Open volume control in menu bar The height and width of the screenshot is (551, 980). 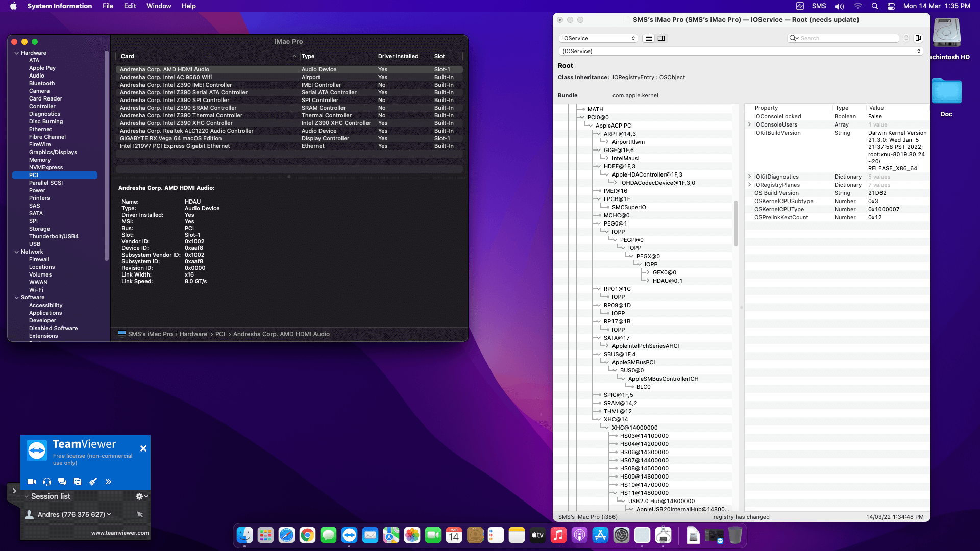(x=840, y=6)
